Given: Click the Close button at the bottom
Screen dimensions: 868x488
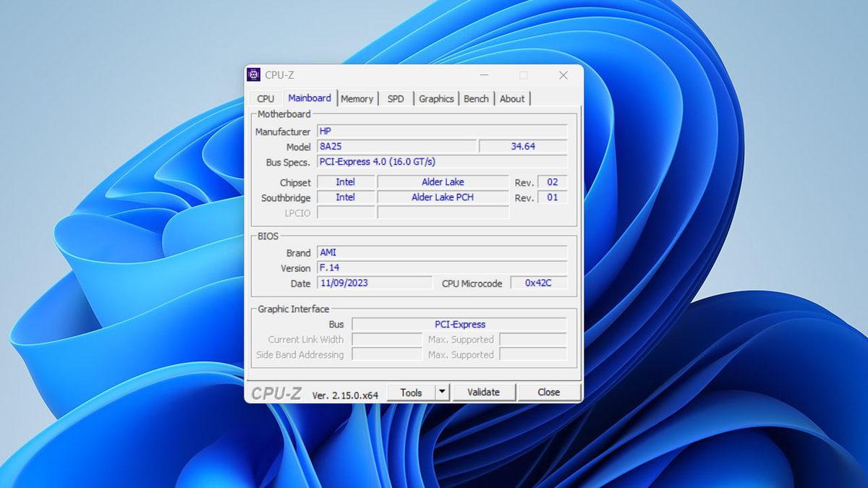Looking at the screenshot, I should [x=548, y=392].
